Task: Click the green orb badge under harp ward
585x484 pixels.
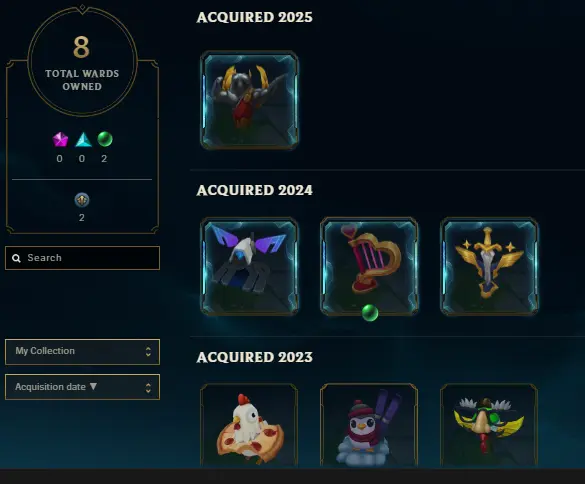Action: click(x=370, y=313)
